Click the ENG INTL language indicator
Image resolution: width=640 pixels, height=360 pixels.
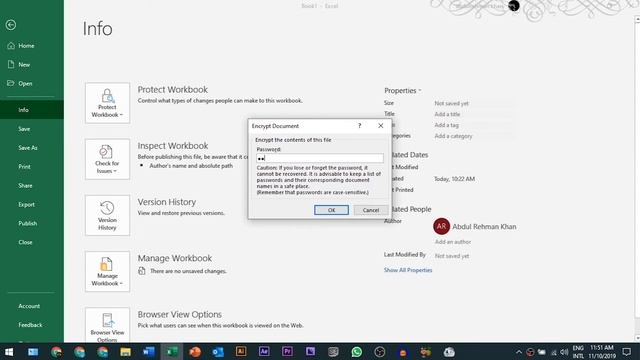pos(578,352)
